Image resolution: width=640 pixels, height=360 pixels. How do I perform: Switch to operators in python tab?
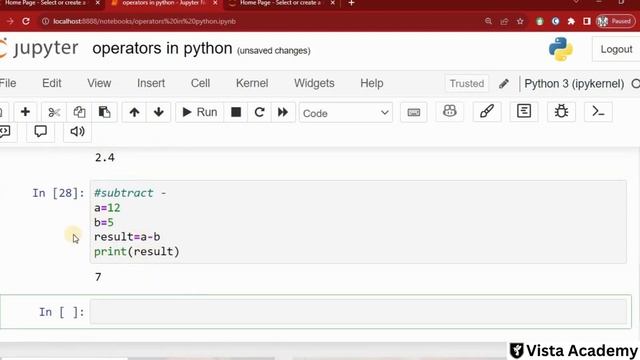click(164, 3)
